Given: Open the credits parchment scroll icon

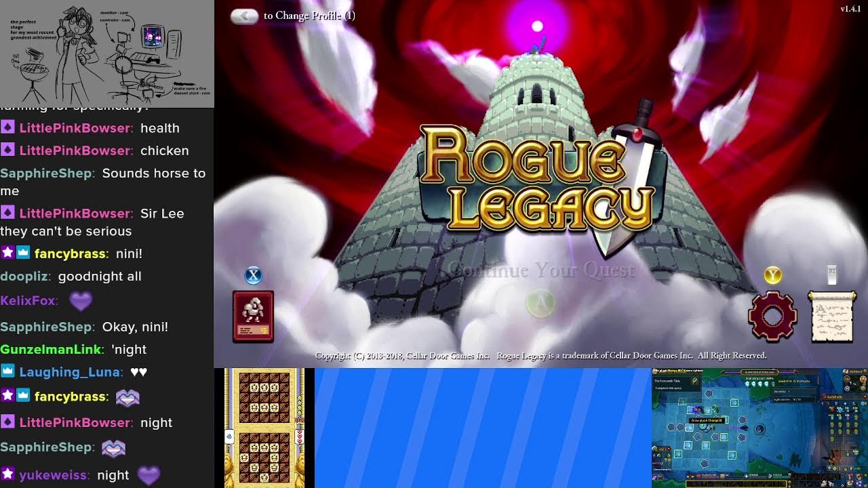Looking at the screenshot, I should click(x=832, y=317).
